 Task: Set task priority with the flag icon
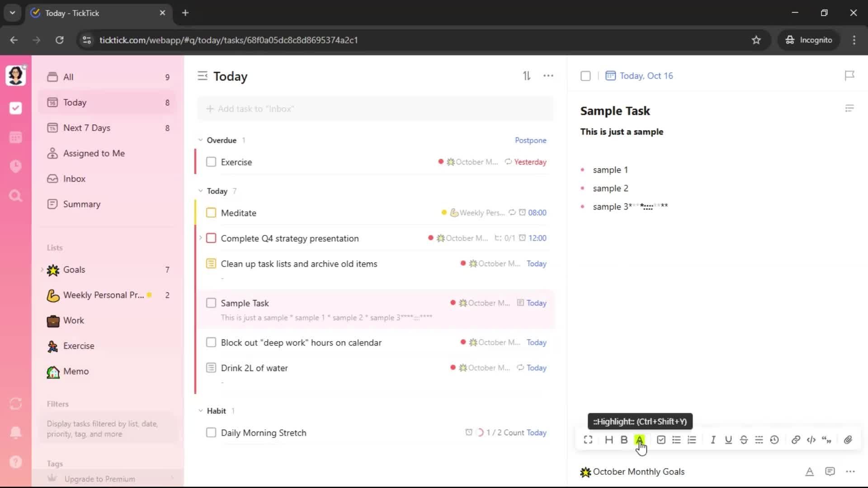tap(849, 75)
